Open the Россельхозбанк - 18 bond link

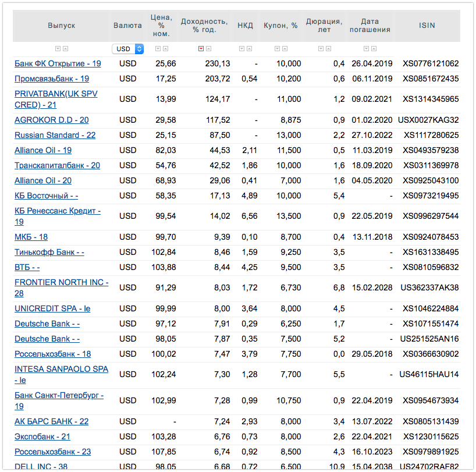(x=53, y=354)
